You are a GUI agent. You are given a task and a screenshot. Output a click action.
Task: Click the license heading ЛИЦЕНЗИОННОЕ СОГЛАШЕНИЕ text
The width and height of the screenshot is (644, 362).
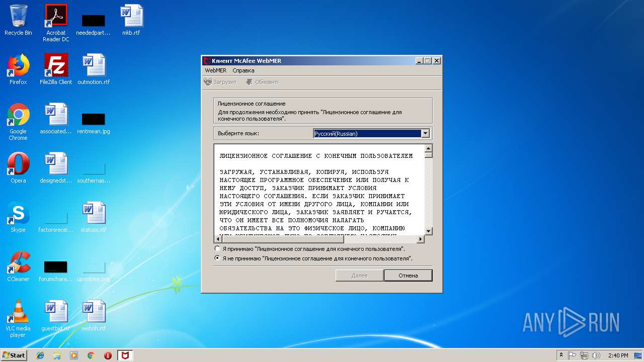coord(316,156)
